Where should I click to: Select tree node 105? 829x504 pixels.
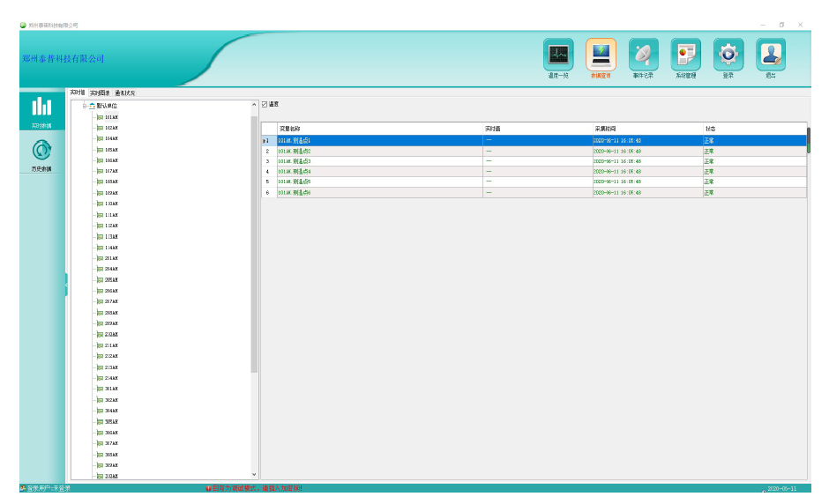tap(111, 150)
